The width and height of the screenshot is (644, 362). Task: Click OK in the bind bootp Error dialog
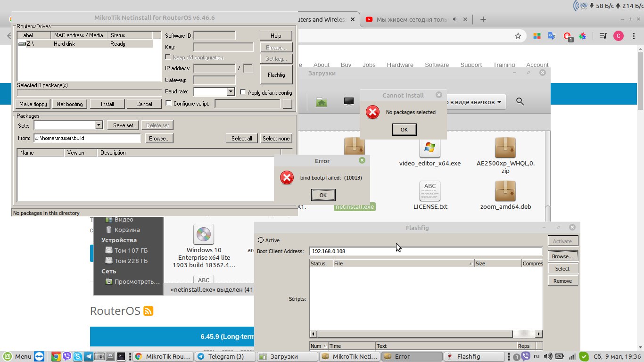pyautogui.click(x=323, y=195)
